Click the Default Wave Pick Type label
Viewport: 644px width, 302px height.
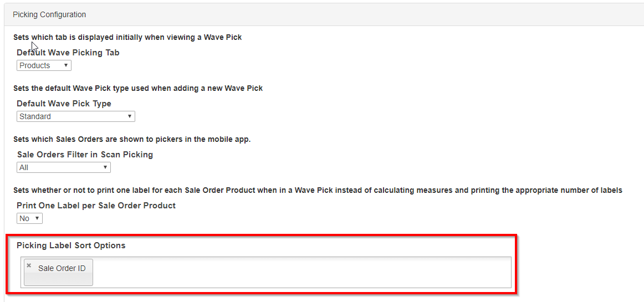coord(64,104)
